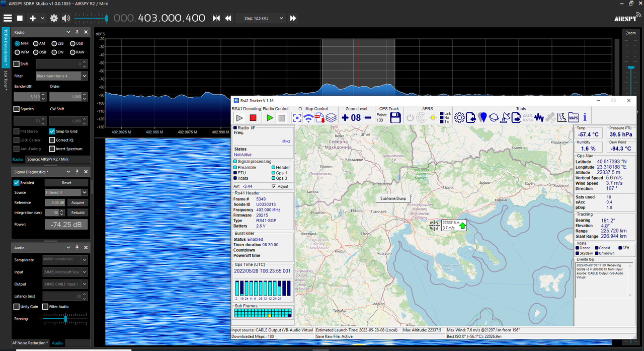
Task: Click Radio Control gray stop square
Action: pos(282,118)
